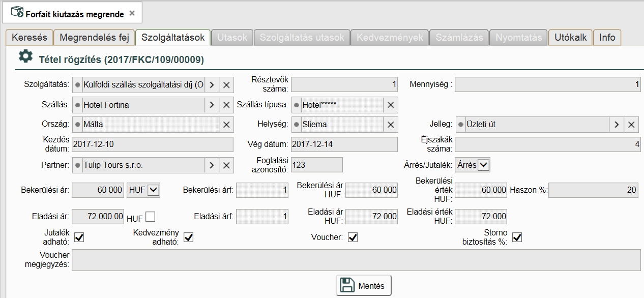
Task: Open Partner lookup arrow for Tulip Tours
Action: (x=212, y=165)
